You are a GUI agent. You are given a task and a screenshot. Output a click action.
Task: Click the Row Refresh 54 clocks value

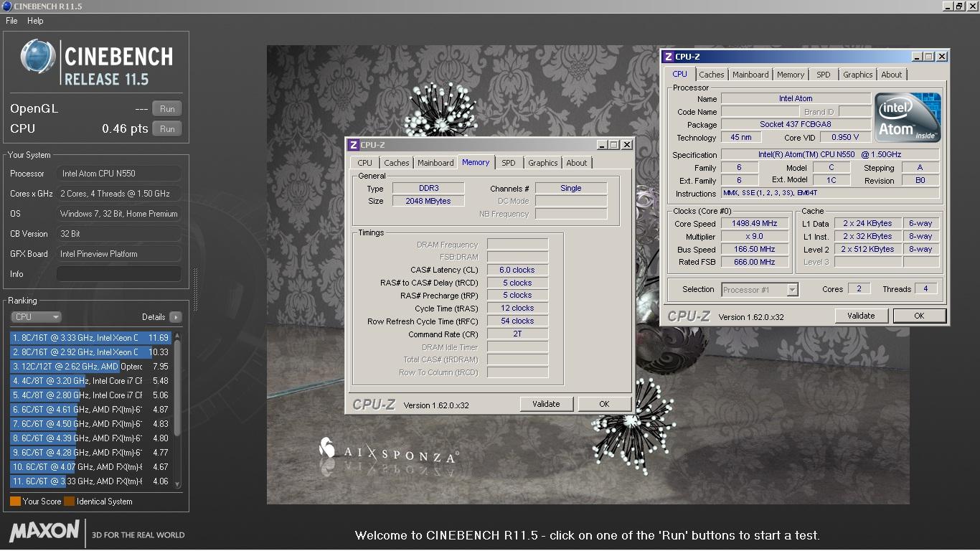[x=517, y=321]
